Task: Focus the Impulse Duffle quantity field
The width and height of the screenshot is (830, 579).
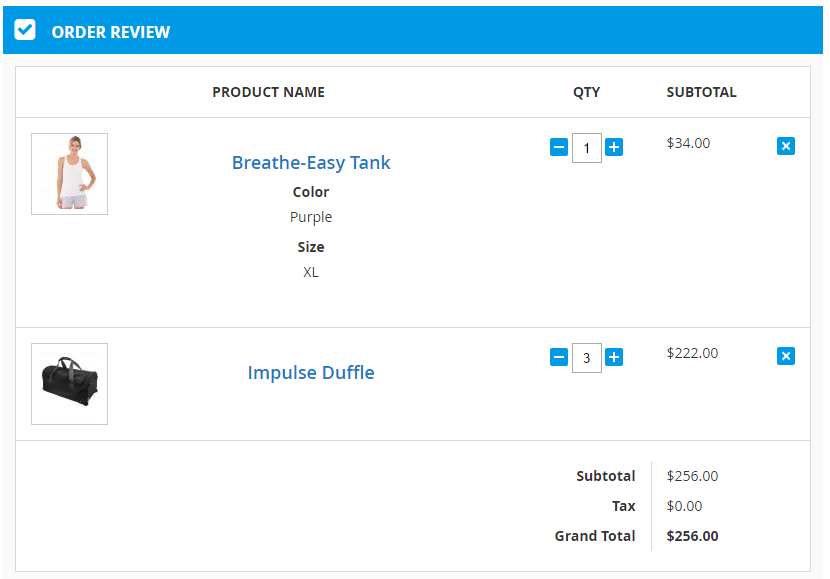Action: pos(587,358)
